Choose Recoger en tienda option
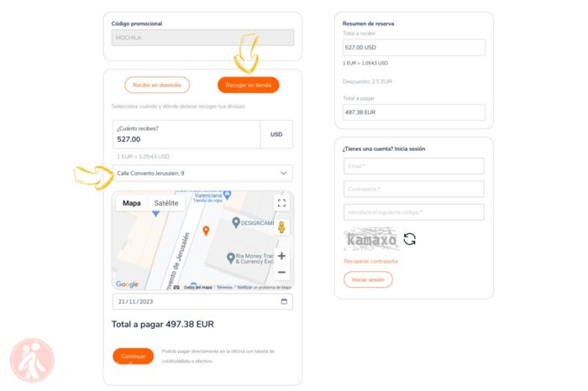 coord(249,85)
